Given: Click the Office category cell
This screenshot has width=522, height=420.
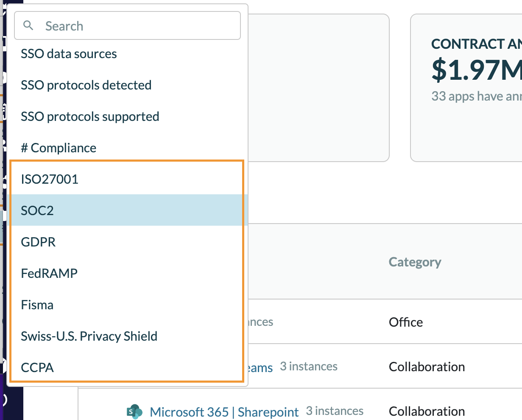Looking at the screenshot, I should coord(406,322).
